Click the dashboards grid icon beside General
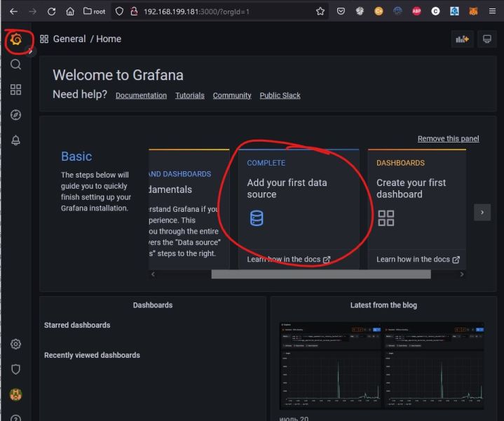This screenshot has height=421, width=504. click(44, 39)
